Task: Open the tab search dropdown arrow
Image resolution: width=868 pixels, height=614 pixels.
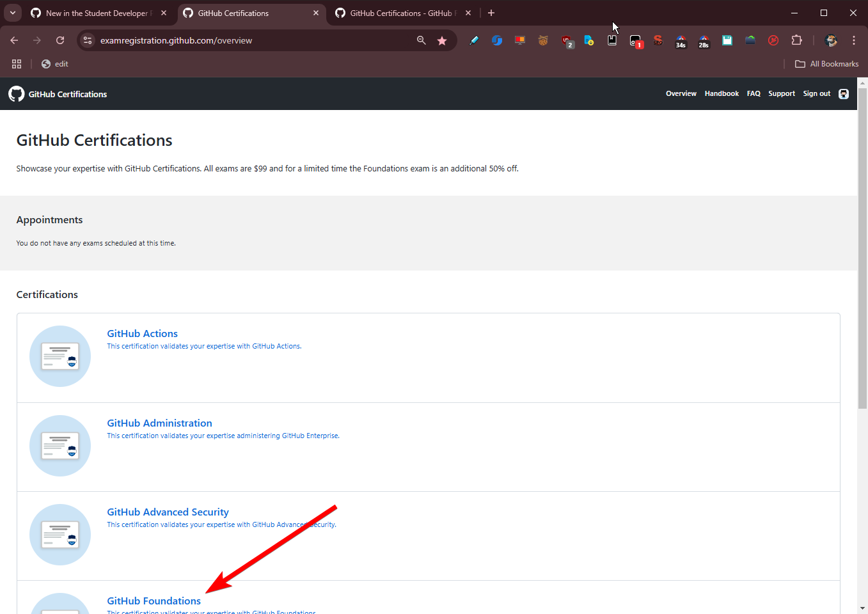Action: coord(13,13)
